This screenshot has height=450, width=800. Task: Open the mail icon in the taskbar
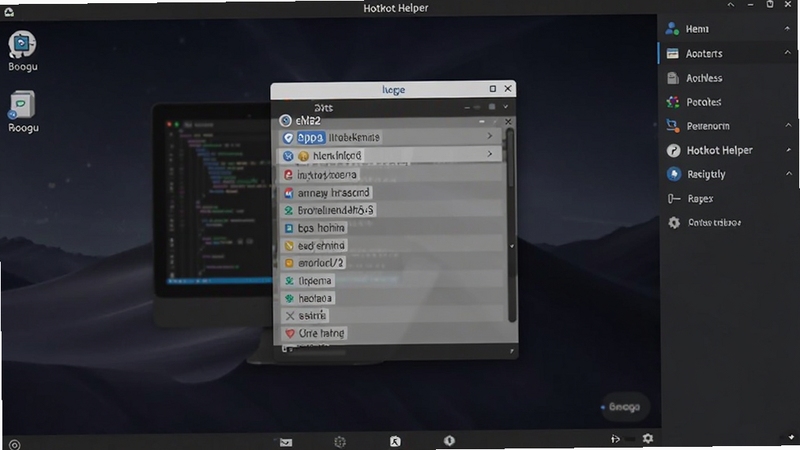pos(286,442)
